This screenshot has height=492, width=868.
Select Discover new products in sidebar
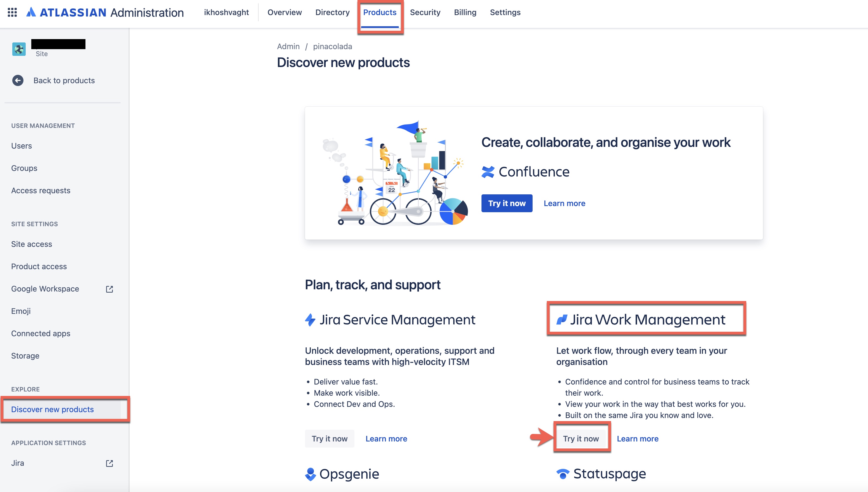(53, 409)
